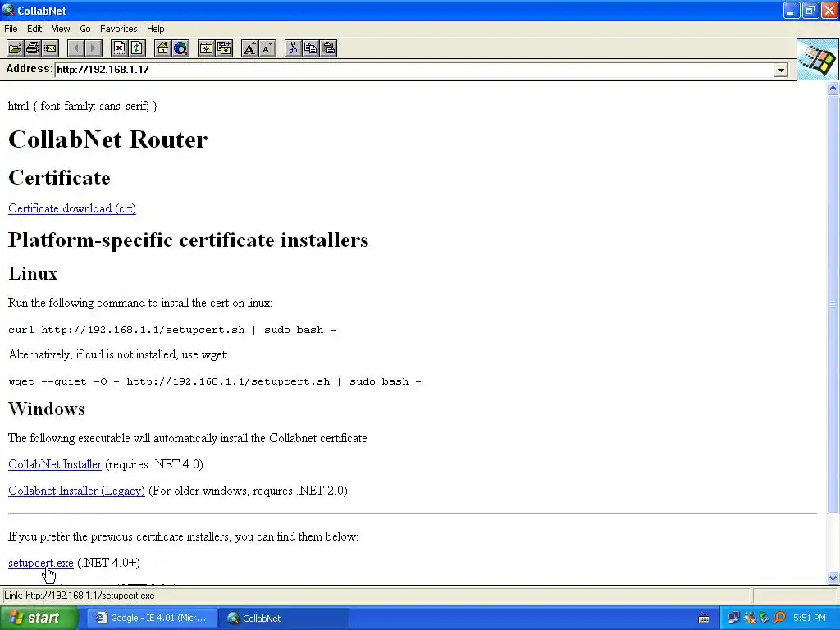Viewport: 840px width, 630px height.
Task: Decrease font size with small A icon
Action: [x=267, y=48]
